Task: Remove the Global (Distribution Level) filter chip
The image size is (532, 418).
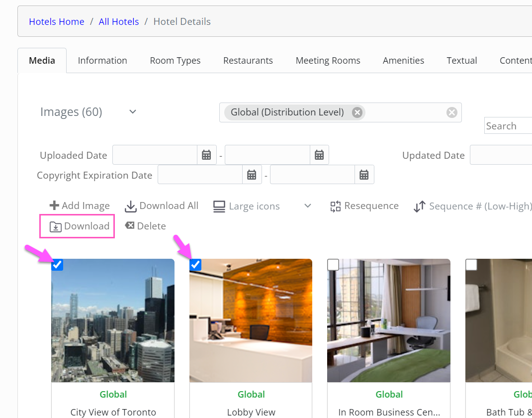Action: point(357,112)
